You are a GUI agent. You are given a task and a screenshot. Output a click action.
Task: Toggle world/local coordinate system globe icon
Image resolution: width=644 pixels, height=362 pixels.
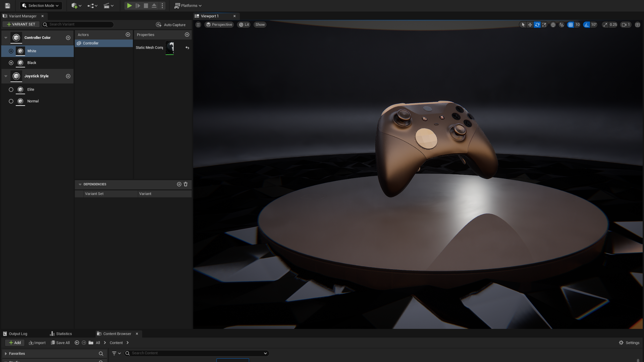coord(553,25)
